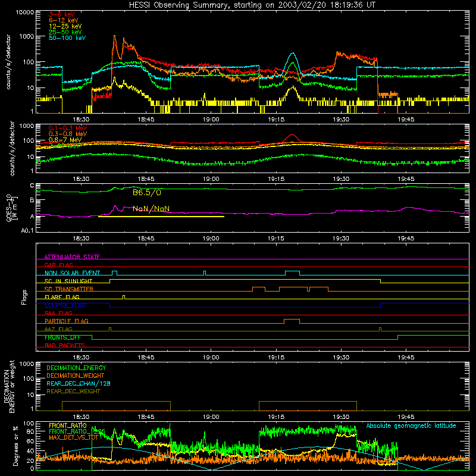Click the NON_SOLAR_EVENT pulse near 18:38
The image size is (476, 476).
pos(114,272)
